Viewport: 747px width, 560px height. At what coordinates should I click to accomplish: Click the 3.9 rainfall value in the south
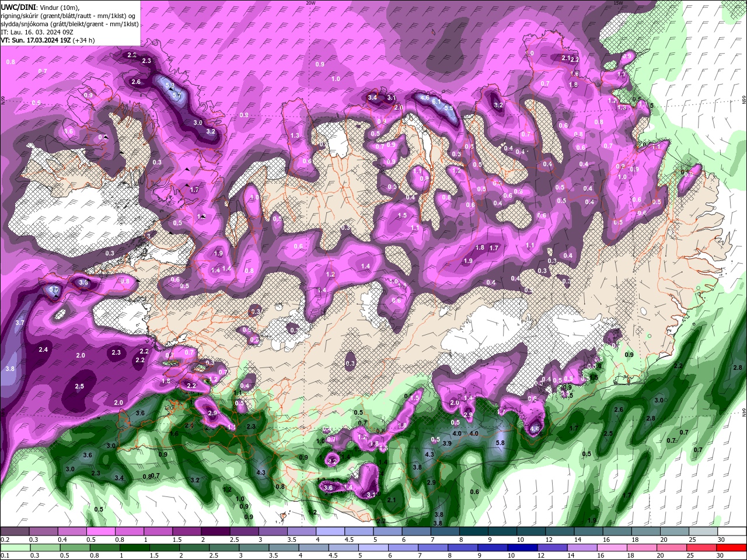447,443
